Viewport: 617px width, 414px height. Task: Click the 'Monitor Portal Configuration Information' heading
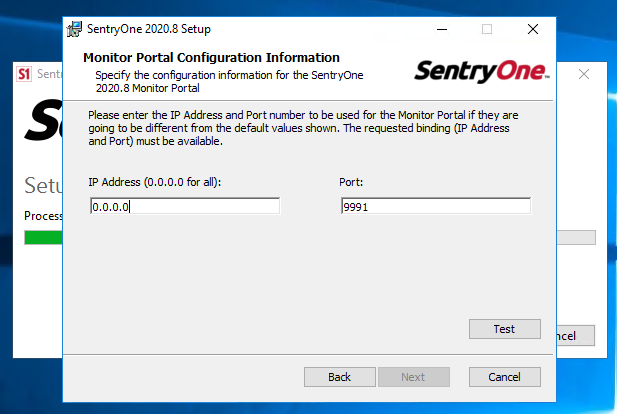click(x=211, y=57)
